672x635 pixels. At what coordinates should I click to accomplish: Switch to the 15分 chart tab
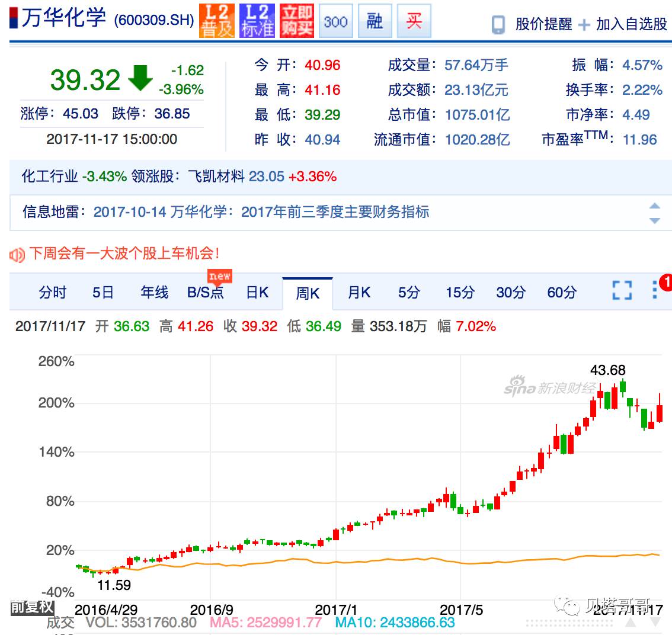pos(460,293)
